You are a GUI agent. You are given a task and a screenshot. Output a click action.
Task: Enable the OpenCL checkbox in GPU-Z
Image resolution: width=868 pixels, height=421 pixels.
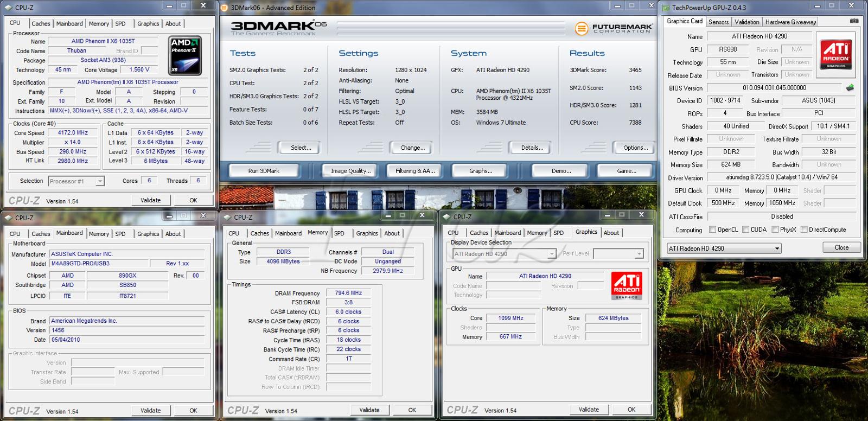point(712,229)
